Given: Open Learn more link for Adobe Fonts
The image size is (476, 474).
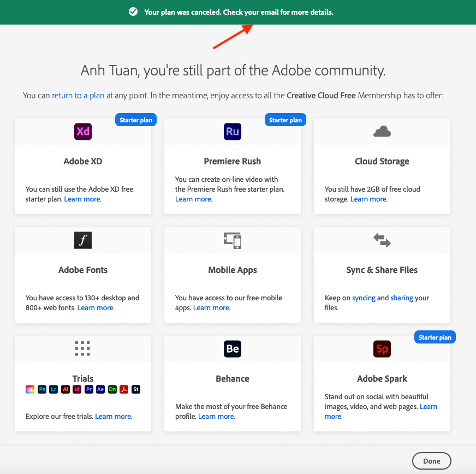Looking at the screenshot, I should tap(96, 308).
